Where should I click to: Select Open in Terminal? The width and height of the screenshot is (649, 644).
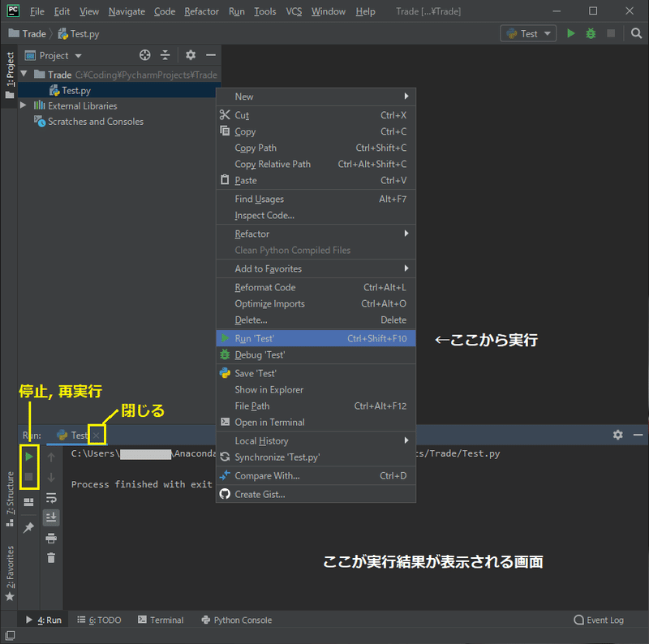click(x=316, y=422)
